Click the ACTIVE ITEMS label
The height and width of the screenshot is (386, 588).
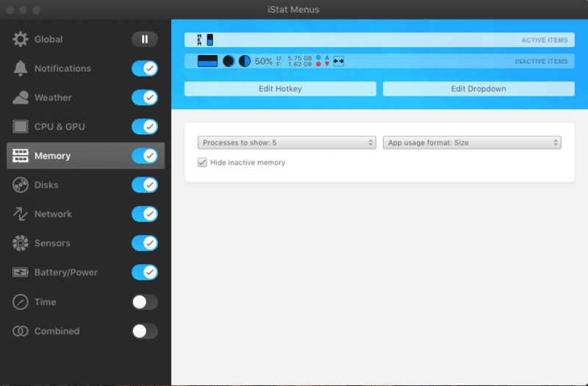(x=545, y=40)
